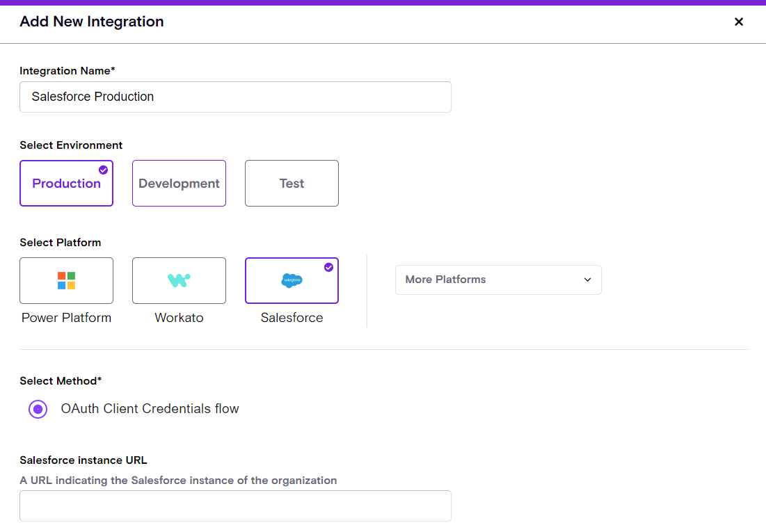Click the Salesforce instance URL description text
766x532 pixels.
pyautogui.click(x=178, y=481)
